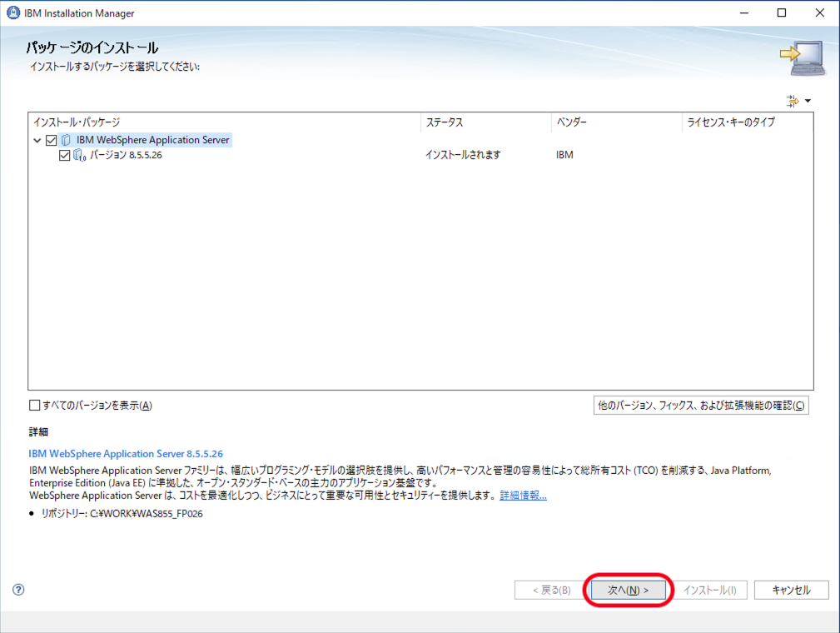Click the パッケージのインストール title
Viewport: 840px width, 633px height.
pos(92,47)
